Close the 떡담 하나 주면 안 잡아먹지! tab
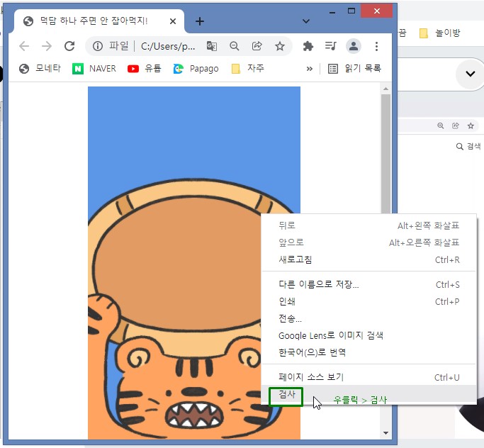This screenshot has width=484, height=448. point(173,21)
